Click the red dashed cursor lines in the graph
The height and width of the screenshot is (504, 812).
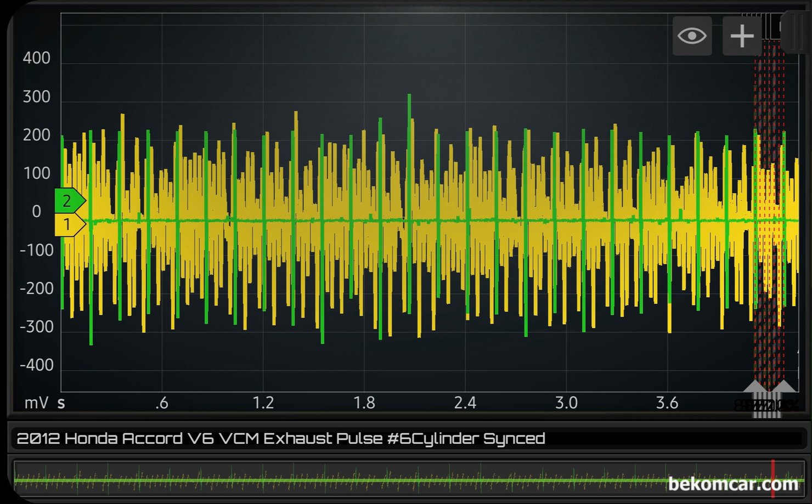[769, 219]
